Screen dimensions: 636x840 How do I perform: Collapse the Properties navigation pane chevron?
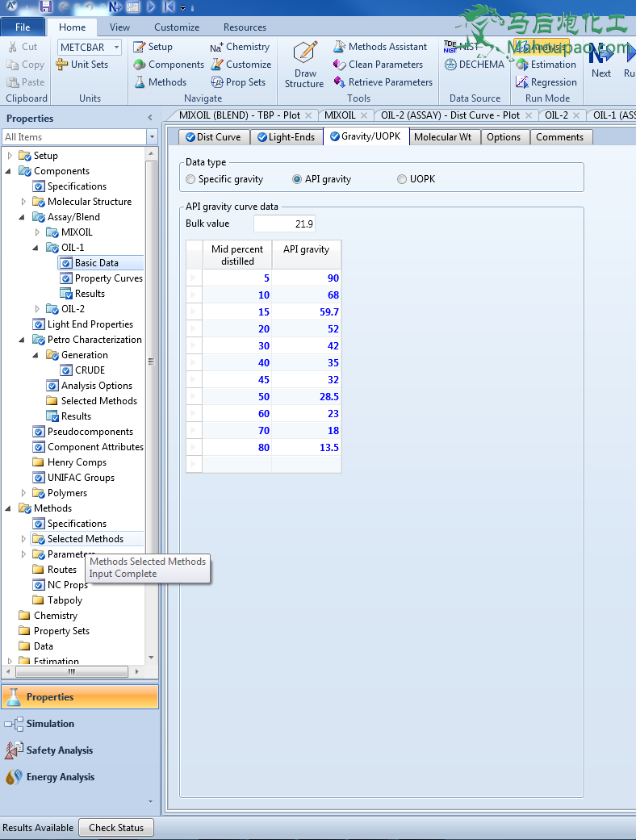pyautogui.click(x=150, y=118)
